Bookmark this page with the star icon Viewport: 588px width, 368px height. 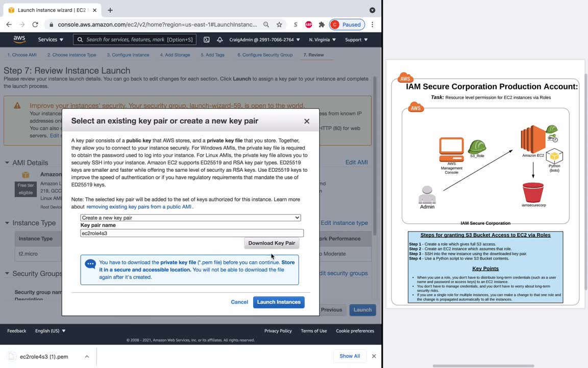coord(279,25)
